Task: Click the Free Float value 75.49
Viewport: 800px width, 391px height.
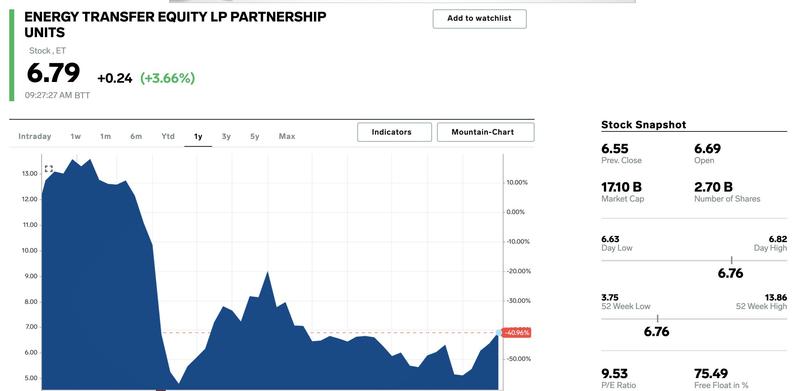Action: pyautogui.click(x=711, y=374)
